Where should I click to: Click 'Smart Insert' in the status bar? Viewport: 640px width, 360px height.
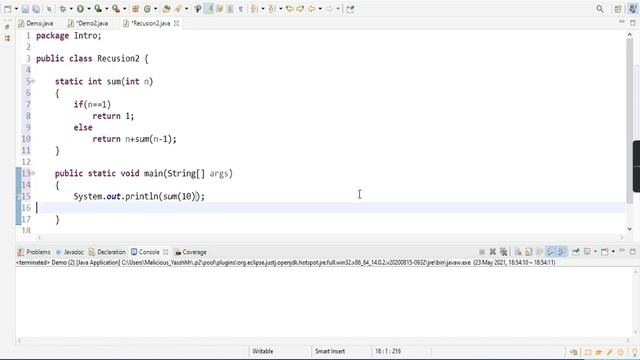(330, 351)
